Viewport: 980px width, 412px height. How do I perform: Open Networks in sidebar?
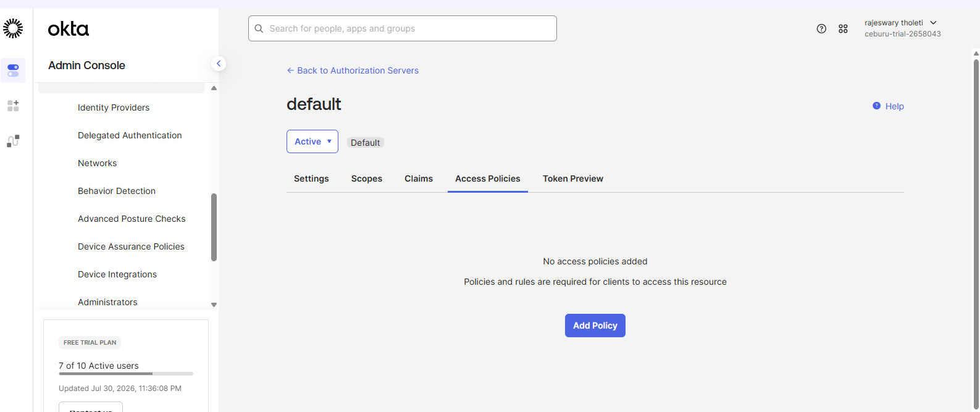(x=97, y=163)
